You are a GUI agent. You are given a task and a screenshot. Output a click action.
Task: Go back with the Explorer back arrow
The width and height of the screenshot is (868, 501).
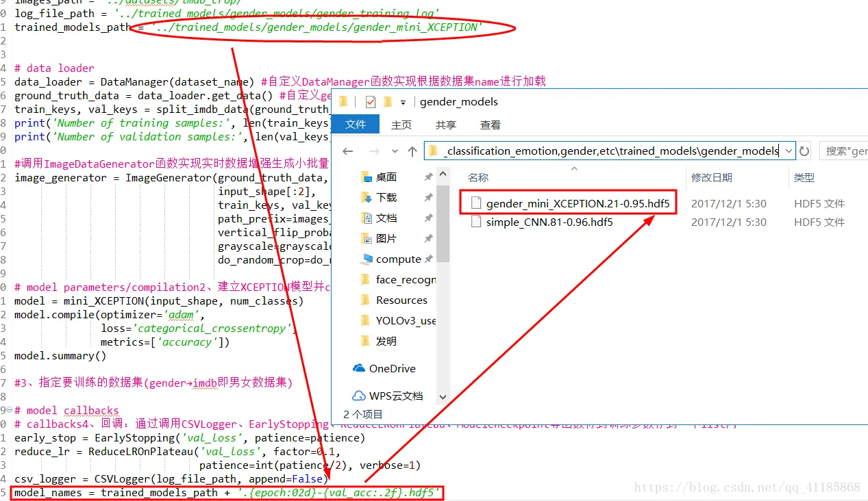(348, 151)
